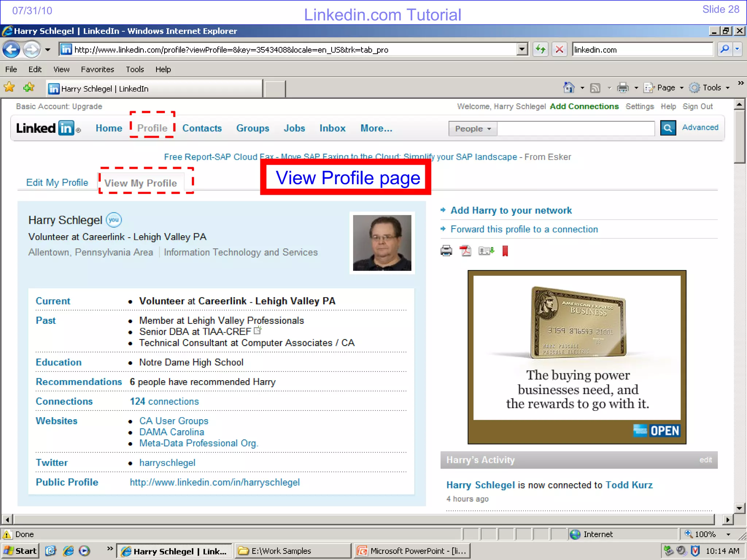Switch to the Edit My Profile tab

[57, 183]
